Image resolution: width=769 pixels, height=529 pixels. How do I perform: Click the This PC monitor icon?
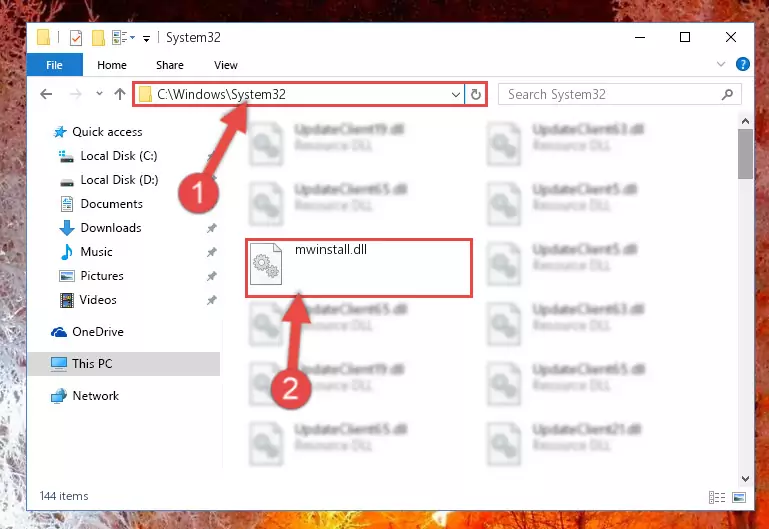point(59,364)
